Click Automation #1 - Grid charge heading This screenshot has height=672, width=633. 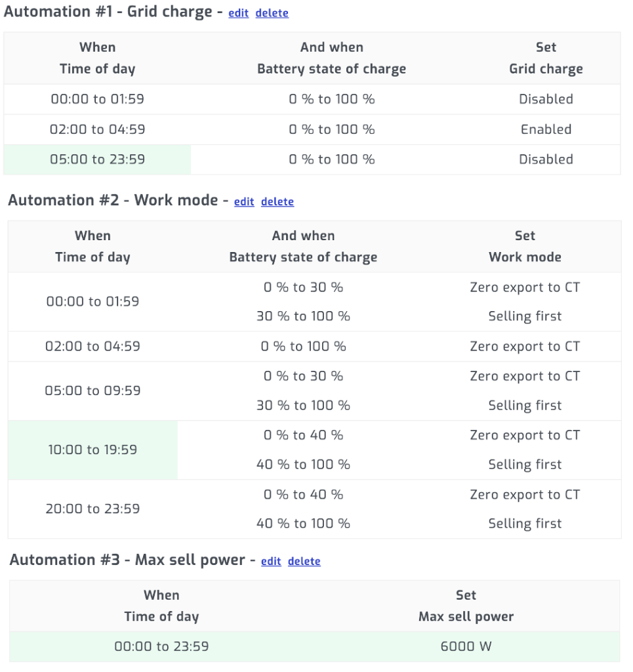[108, 12]
